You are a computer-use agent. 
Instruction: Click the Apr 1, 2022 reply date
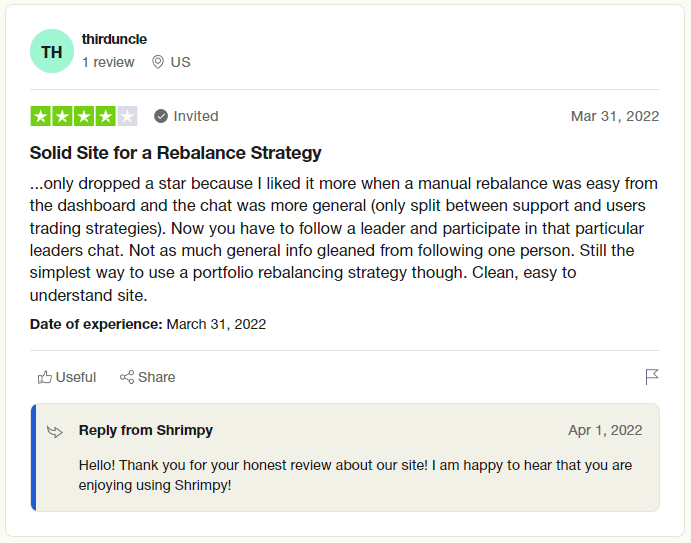pos(605,430)
